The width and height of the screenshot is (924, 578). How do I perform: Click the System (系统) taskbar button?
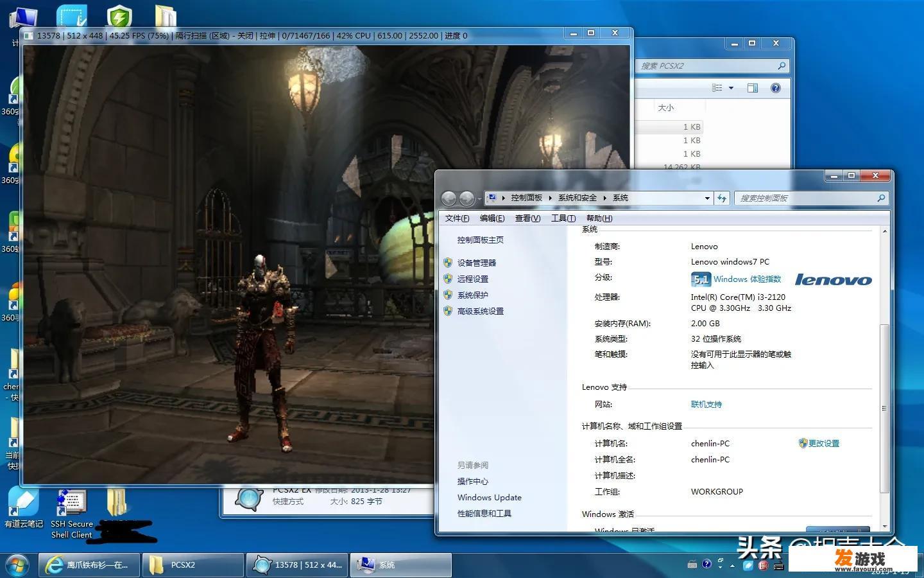coord(401,565)
